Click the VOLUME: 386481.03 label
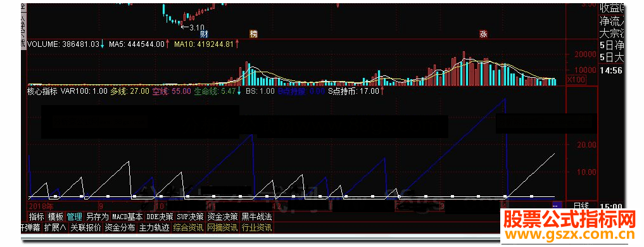 63,44
